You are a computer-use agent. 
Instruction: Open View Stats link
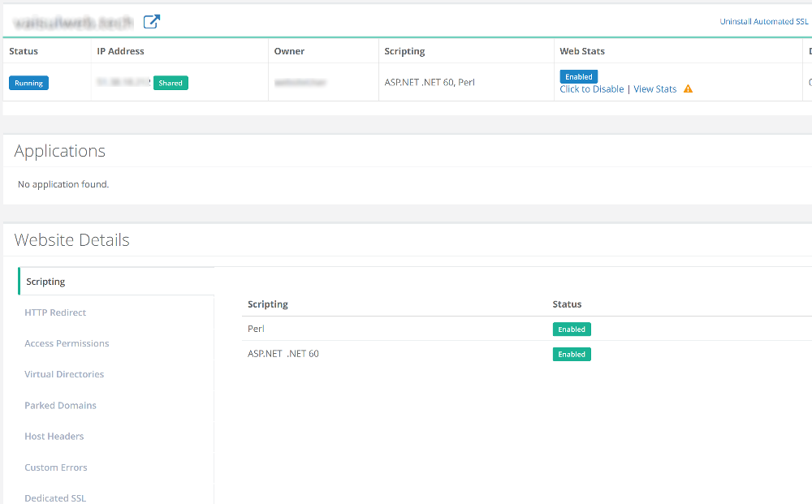point(654,89)
